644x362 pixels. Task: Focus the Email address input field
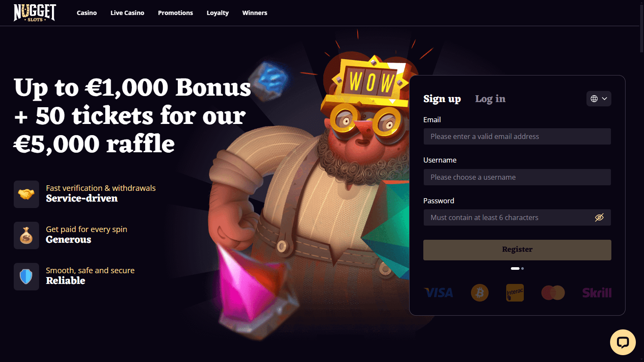point(517,136)
